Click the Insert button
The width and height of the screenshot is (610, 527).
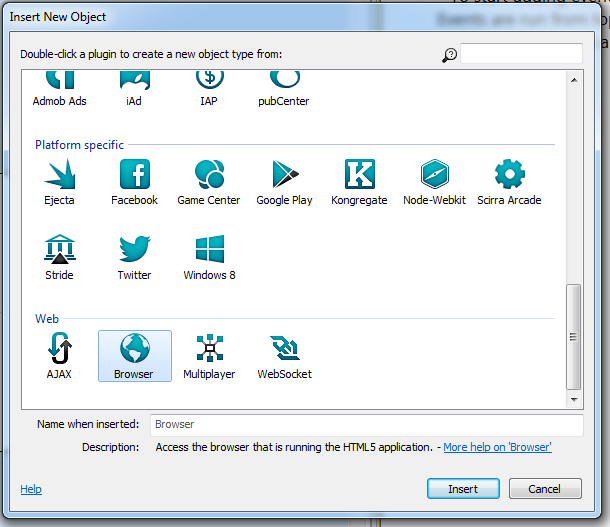pos(463,489)
